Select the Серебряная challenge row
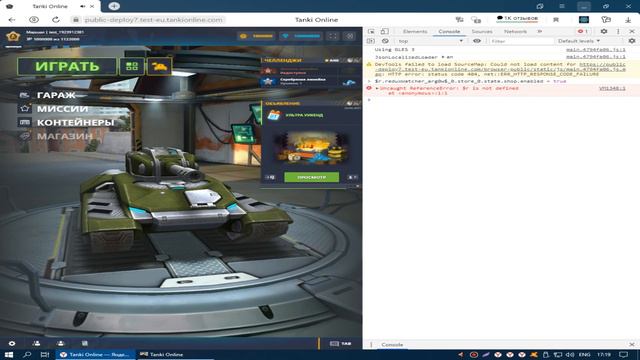The width and height of the screenshot is (640, 360). [310, 82]
